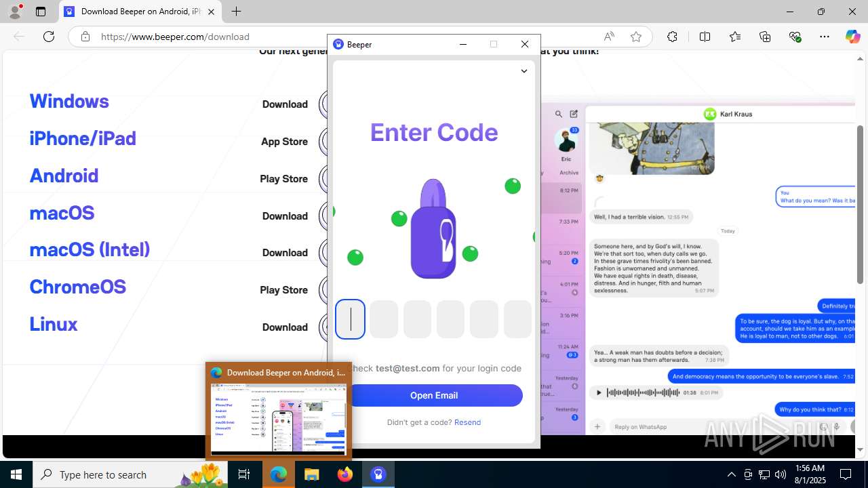
Task: Click Download next to Linux
Action: 285,327
